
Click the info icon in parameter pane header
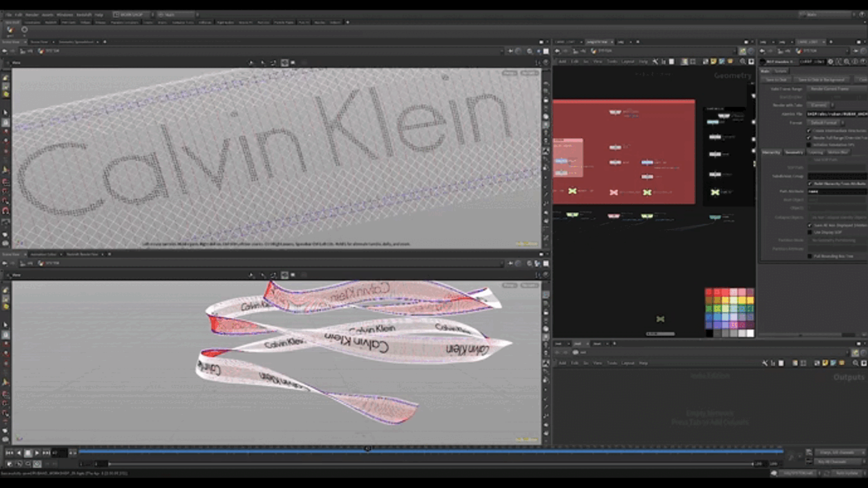pyautogui.click(x=855, y=61)
